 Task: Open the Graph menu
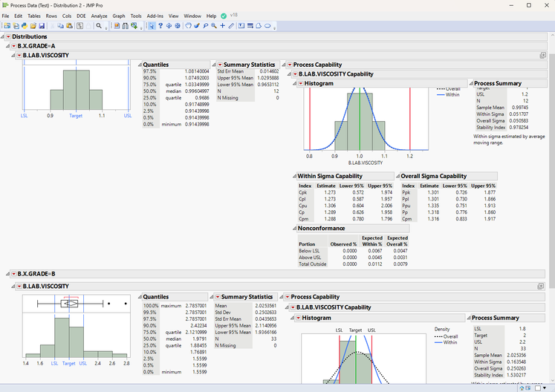(x=119, y=16)
